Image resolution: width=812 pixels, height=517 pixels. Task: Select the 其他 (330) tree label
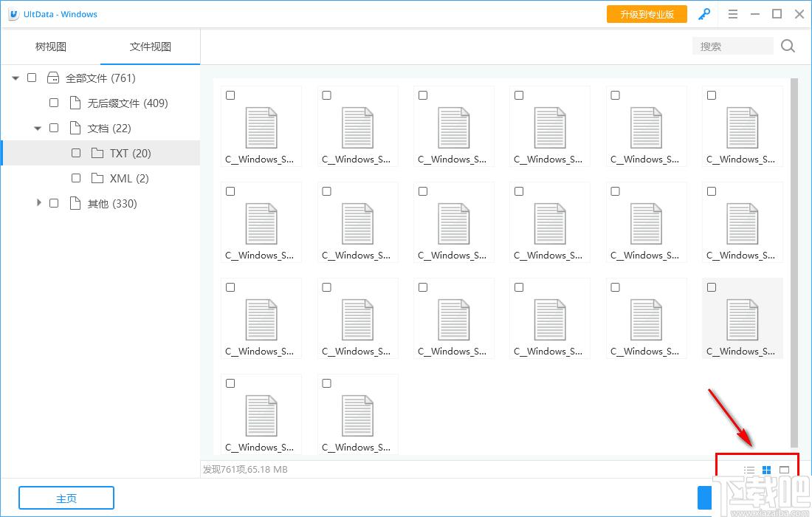click(x=112, y=204)
